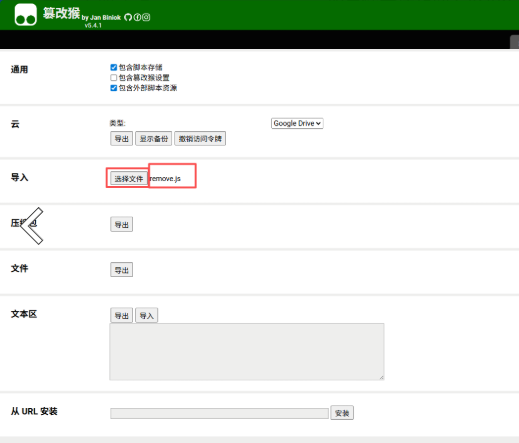
Task: Click the 篡改猴 title text
Action: pyautogui.click(x=61, y=13)
